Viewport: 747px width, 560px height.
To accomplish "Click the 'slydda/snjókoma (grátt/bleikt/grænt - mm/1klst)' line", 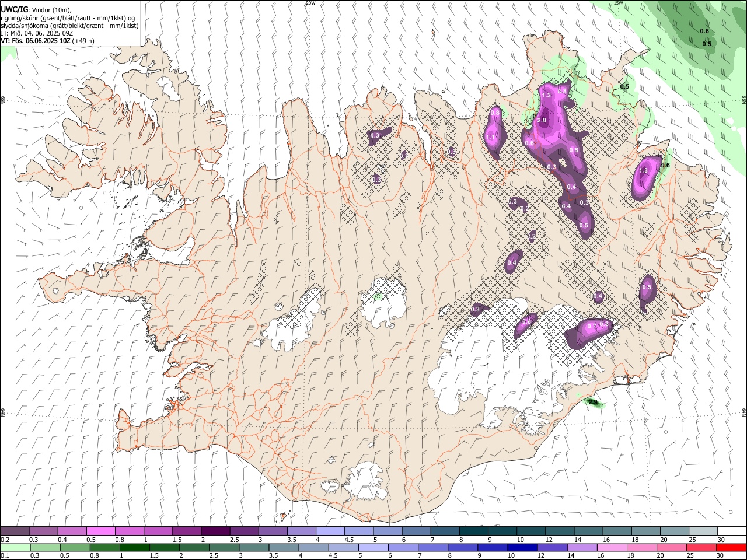I will [69, 26].
